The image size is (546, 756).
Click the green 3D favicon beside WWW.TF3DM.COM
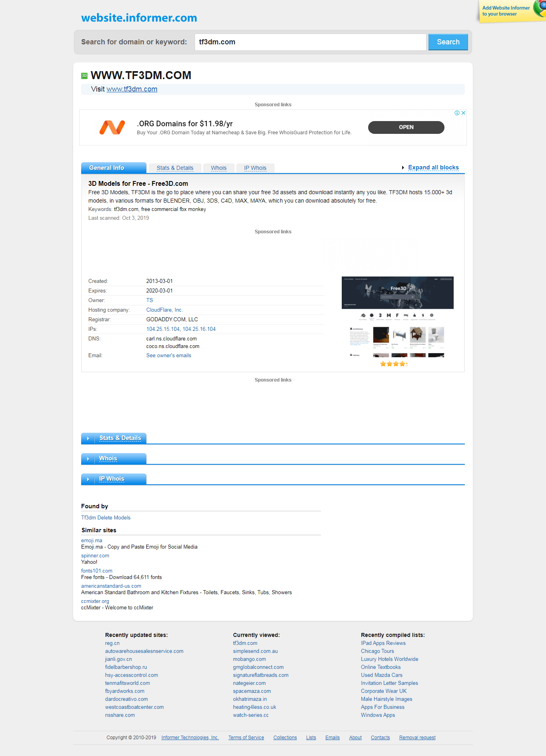point(84,76)
